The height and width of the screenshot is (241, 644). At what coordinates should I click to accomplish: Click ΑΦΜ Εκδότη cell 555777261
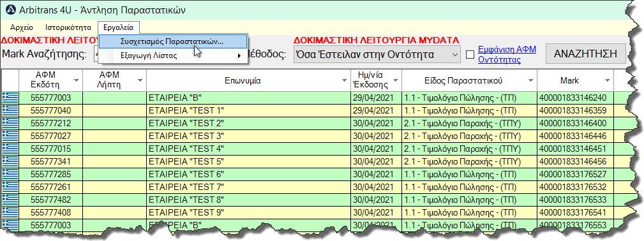(x=51, y=187)
